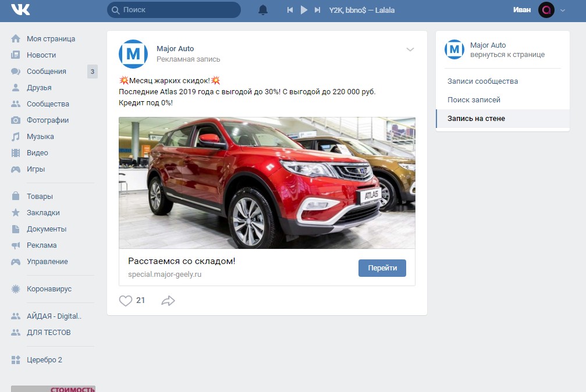Open АЙДАЯ - Digital.. community link

coord(52,316)
